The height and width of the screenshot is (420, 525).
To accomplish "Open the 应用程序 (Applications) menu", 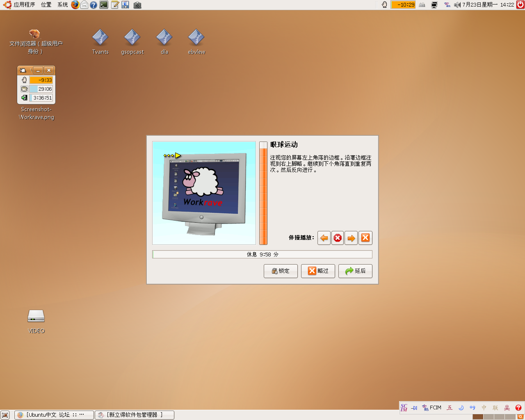I will (19, 5).
